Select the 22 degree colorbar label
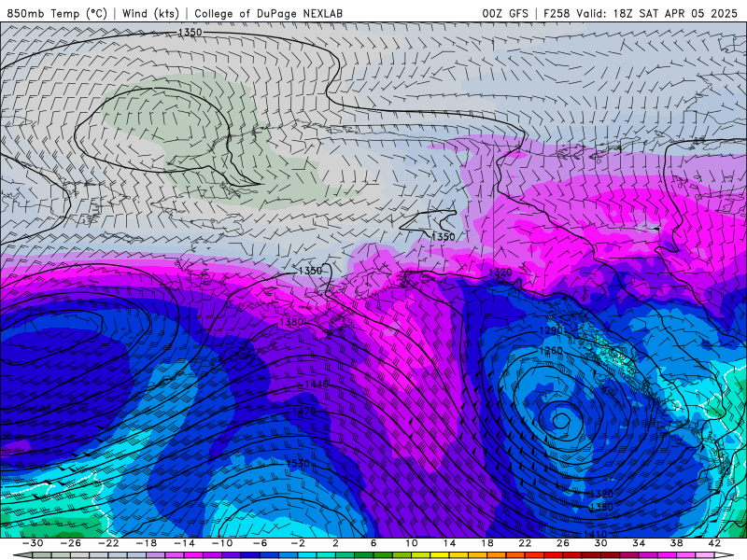747x560 pixels. point(525,543)
